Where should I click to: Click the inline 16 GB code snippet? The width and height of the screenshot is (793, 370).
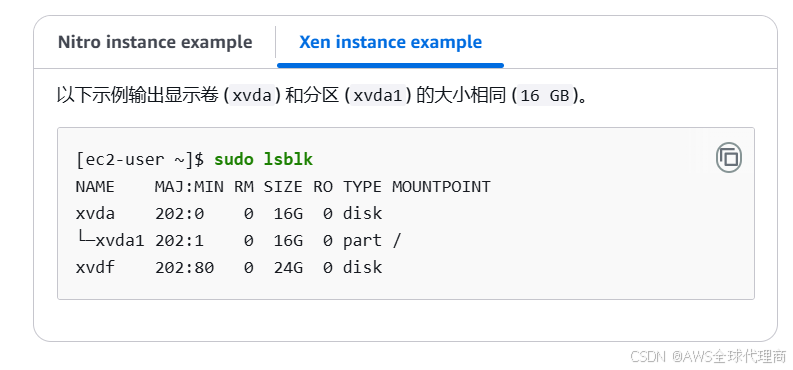tap(545, 96)
